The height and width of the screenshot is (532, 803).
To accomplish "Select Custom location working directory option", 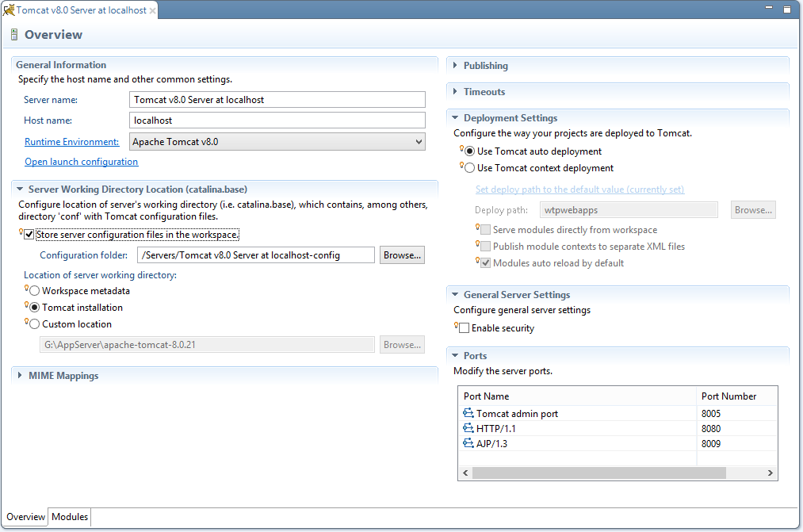I will tap(34, 324).
